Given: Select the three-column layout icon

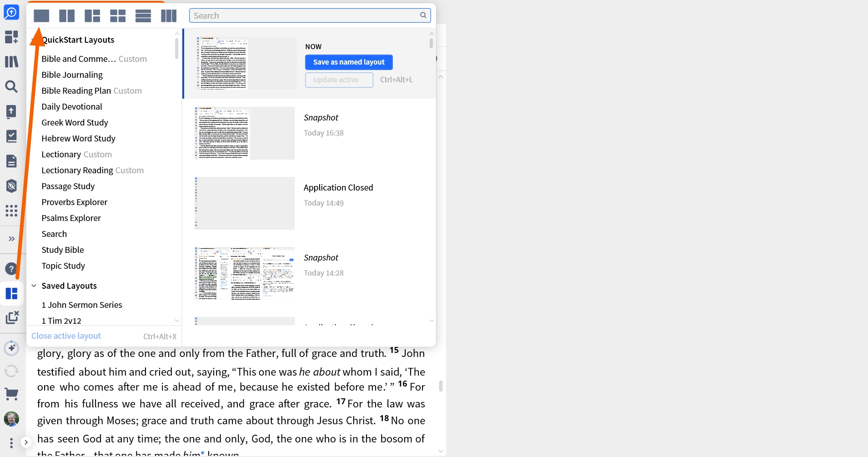Looking at the screenshot, I should [x=169, y=16].
